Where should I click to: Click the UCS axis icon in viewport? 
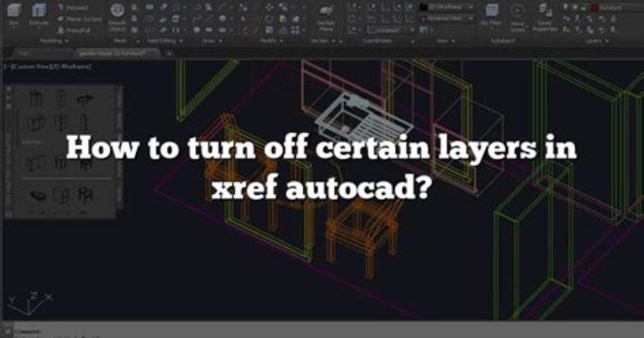point(30,304)
